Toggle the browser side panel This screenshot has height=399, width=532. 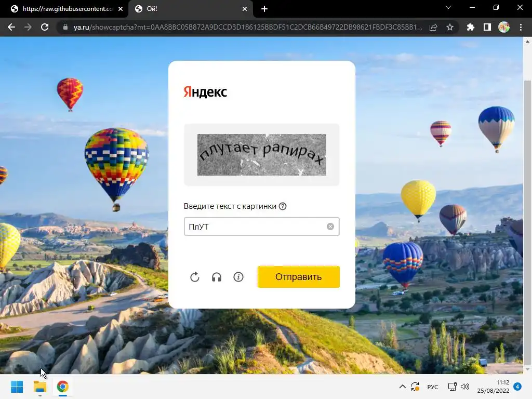pyautogui.click(x=487, y=27)
